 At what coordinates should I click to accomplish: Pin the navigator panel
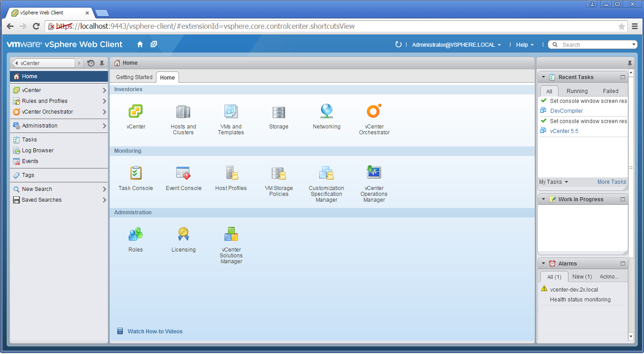click(x=102, y=63)
